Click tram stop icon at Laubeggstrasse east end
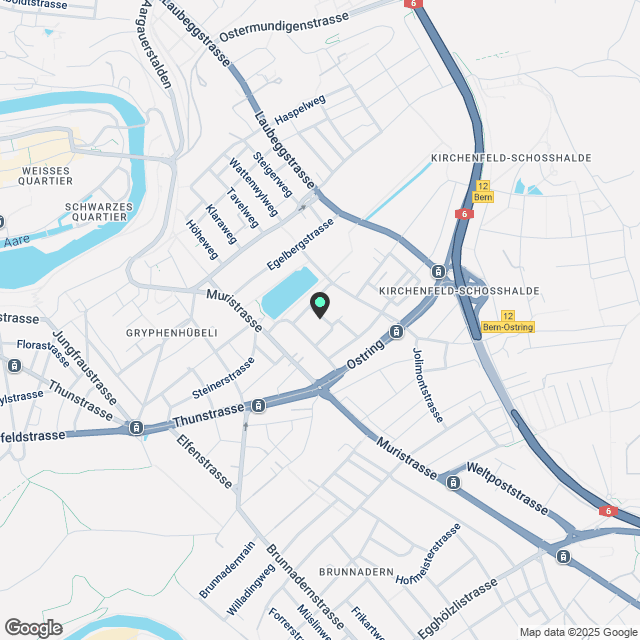 click(438, 271)
